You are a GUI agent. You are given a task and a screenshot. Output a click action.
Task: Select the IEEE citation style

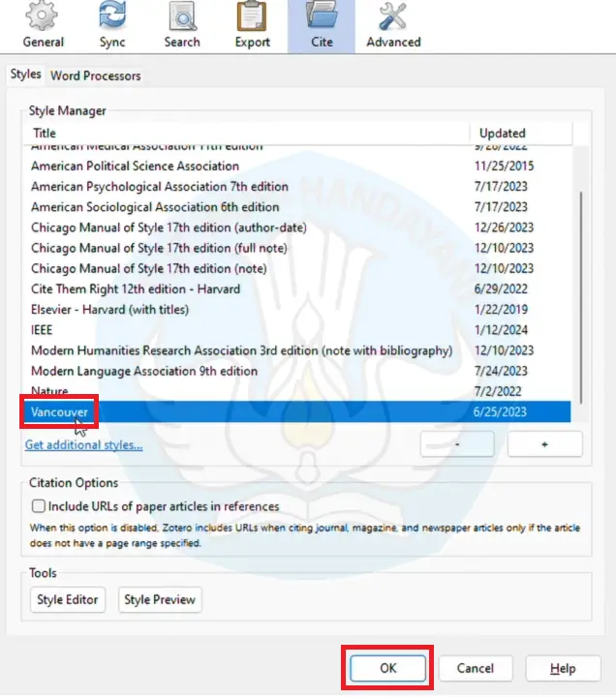[x=45, y=330]
